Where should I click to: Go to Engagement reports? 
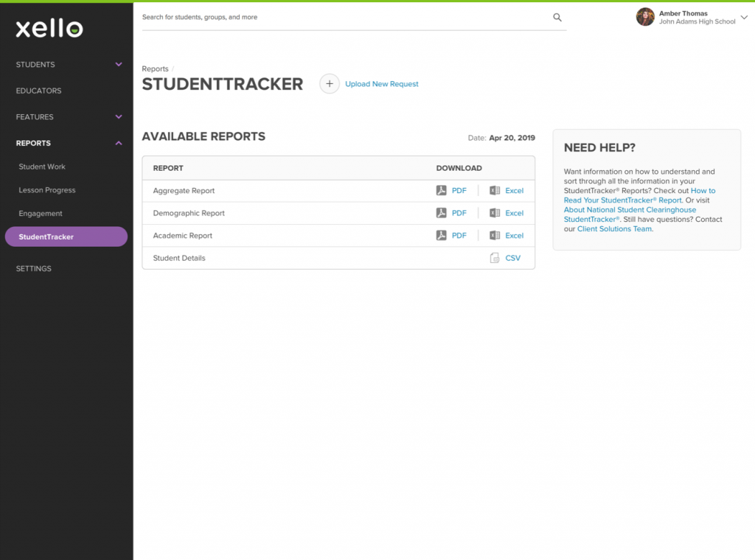[41, 213]
